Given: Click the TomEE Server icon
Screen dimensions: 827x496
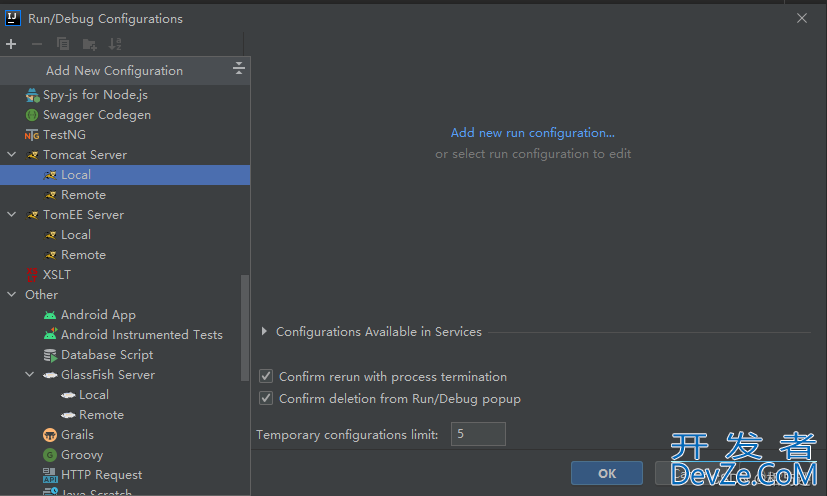Looking at the screenshot, I should coord(33,215).
